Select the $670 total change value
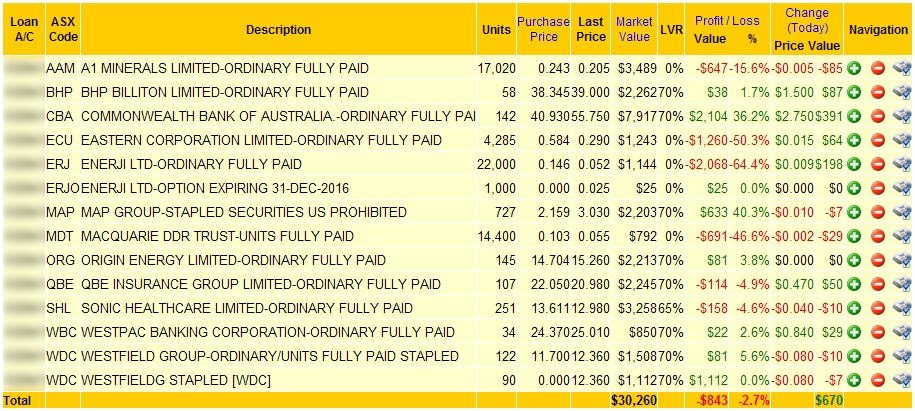Image resolution: width=915 pixels, height=411 pixels. pos(828,400)
